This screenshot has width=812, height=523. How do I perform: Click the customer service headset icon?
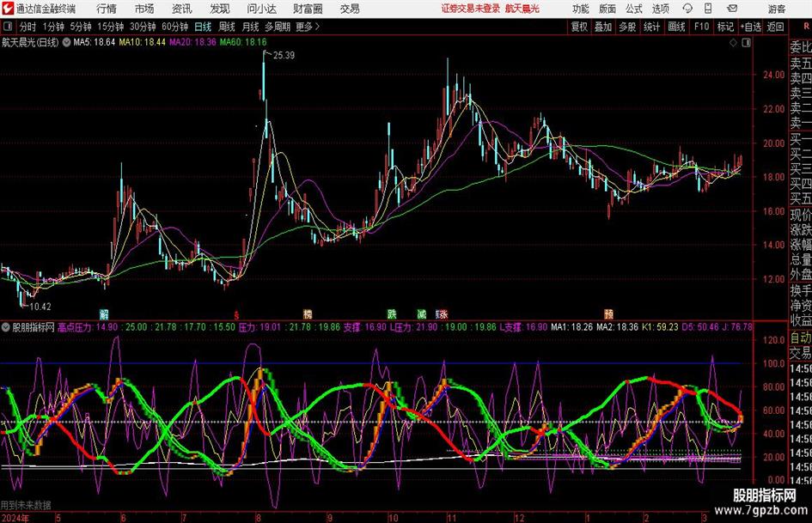pos(687,9)
